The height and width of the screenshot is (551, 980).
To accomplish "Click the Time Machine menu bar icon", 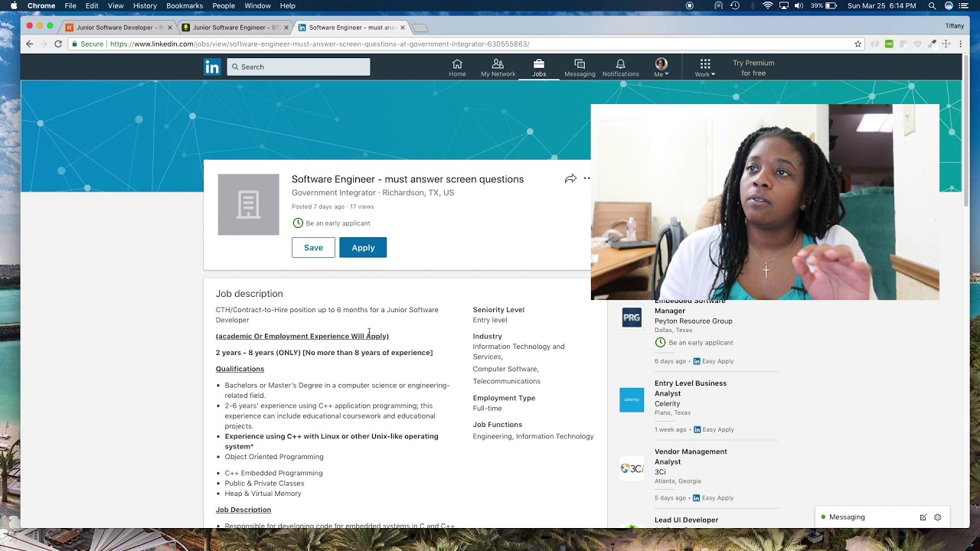I will click(x=735, y=5).
